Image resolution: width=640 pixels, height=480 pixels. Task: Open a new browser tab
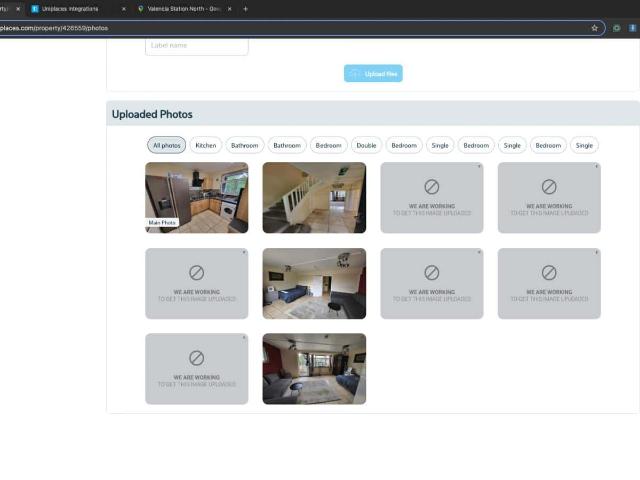click(x=246, y=9)
